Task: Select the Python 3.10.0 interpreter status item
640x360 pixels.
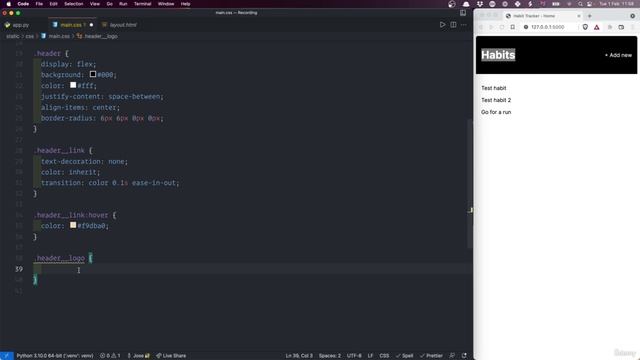Action: pos(55,356)
